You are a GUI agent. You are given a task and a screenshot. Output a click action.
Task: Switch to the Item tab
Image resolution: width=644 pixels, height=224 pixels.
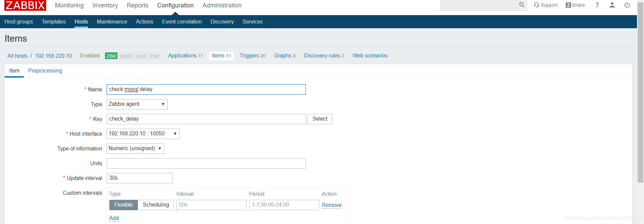(14, 71)
